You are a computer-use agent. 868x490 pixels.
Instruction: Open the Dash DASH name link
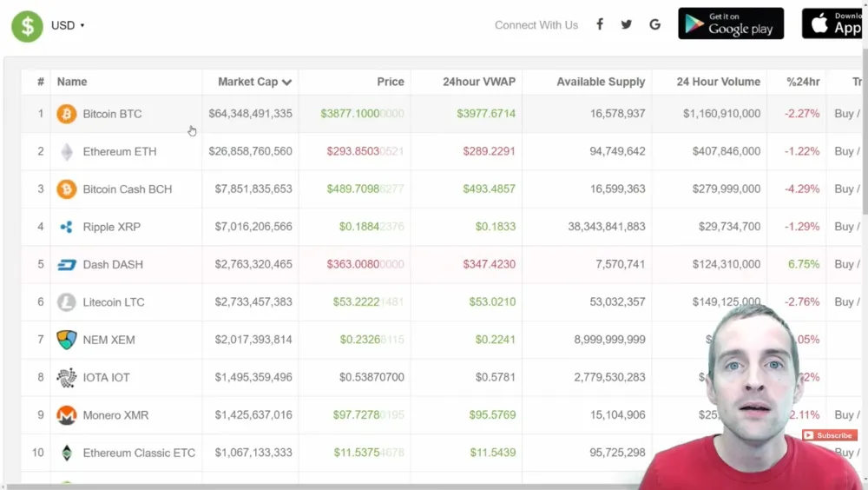pos(113,264)
